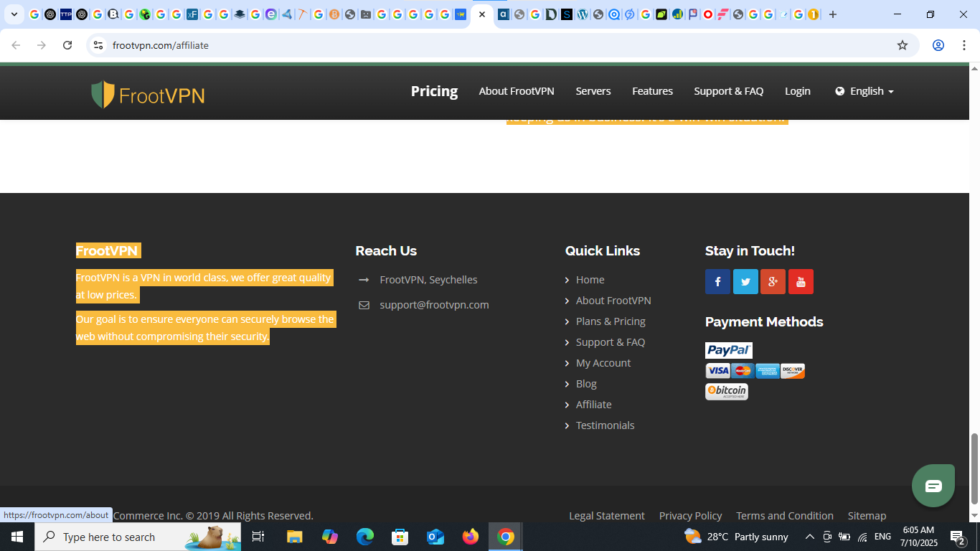Click the Home quick link
Screen dimensions: 980x551
[590, 280]
